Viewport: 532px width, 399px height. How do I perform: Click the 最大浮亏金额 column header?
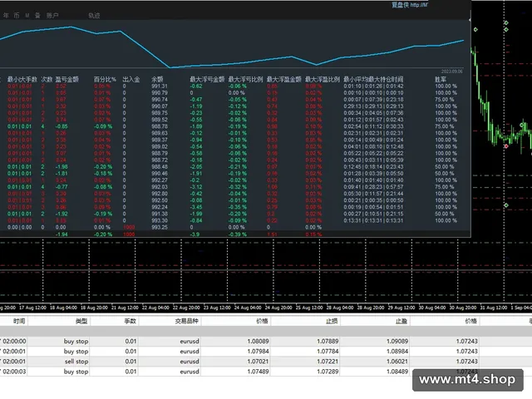point(207,80)
